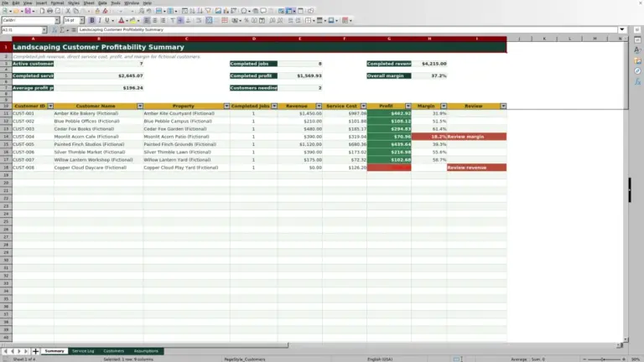644x362 pixels.
Task: Switch to the Assumptions sheet tab
Action: click(146, 351)
